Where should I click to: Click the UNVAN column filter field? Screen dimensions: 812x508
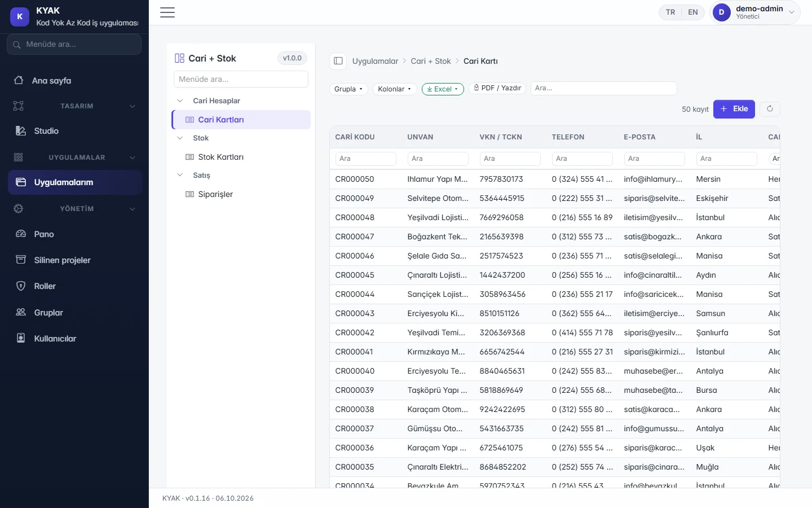pyautogui.click(x=438, y=159)
